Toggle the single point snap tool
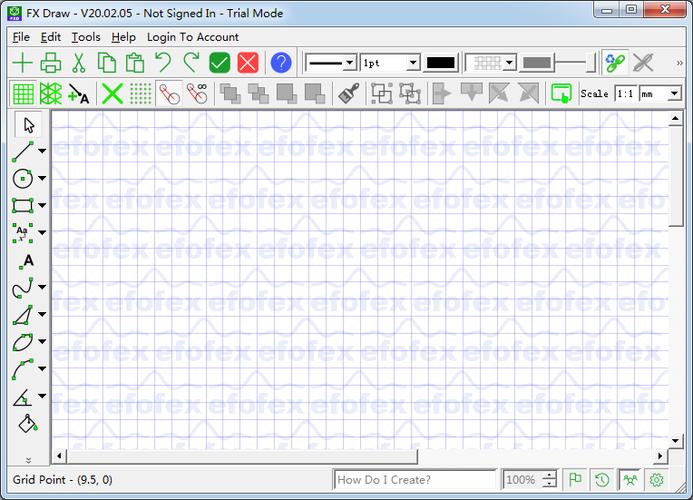Screen dimensions: 693x500 click(169, 94)
